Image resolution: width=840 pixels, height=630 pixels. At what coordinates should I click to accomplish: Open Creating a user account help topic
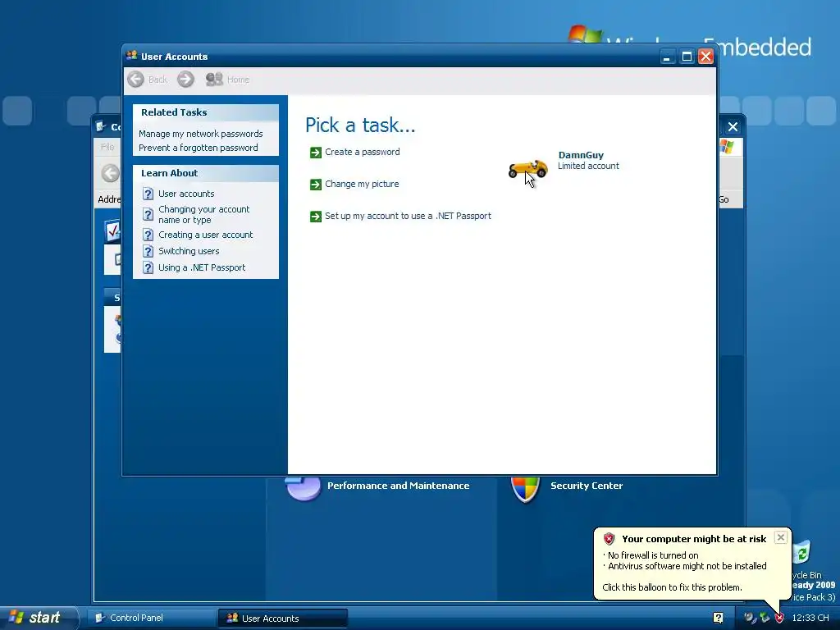pyautogui.click(x=205, y=235)
